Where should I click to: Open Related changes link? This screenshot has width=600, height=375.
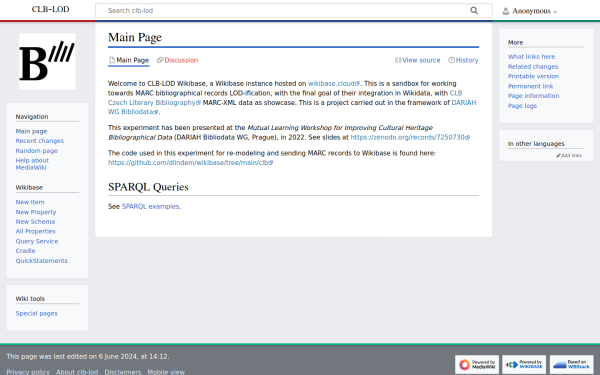click(533, 67)
